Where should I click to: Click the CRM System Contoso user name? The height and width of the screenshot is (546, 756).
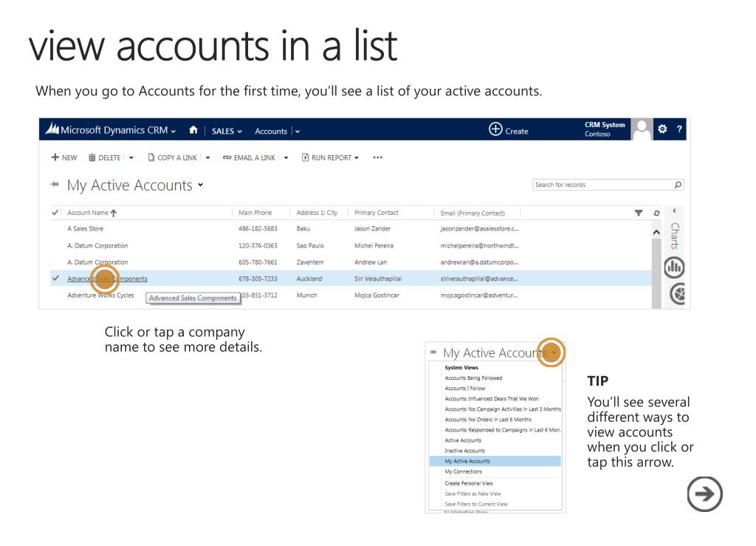tap(605, 129)
